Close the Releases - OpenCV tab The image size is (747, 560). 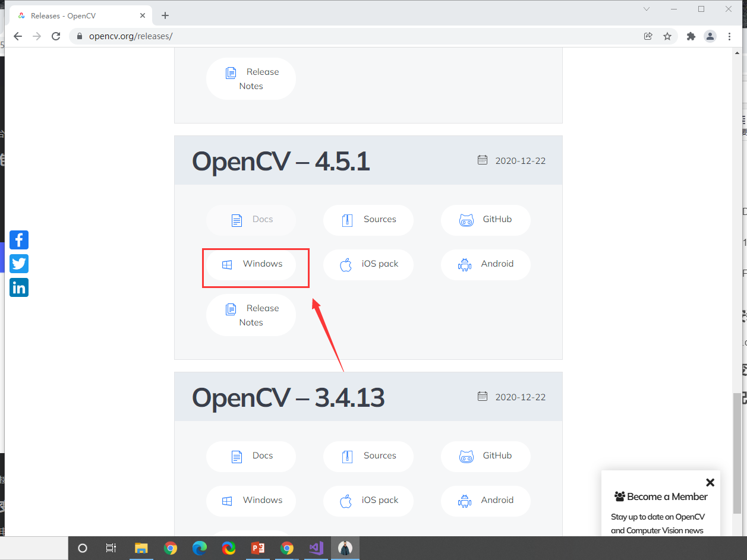pos(143,15)
